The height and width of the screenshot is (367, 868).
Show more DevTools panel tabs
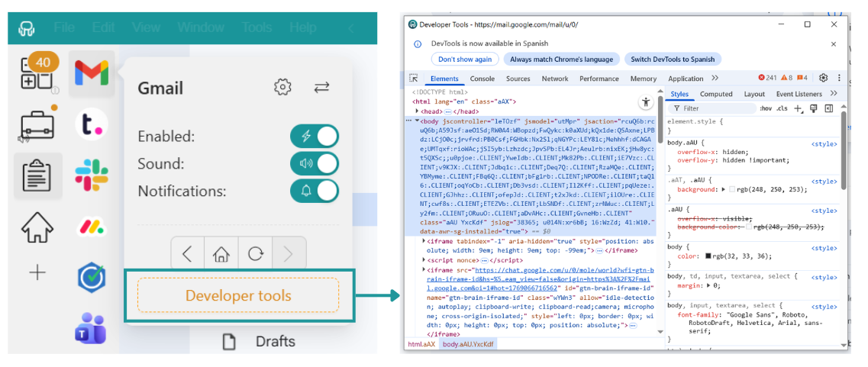coord(715,78)
